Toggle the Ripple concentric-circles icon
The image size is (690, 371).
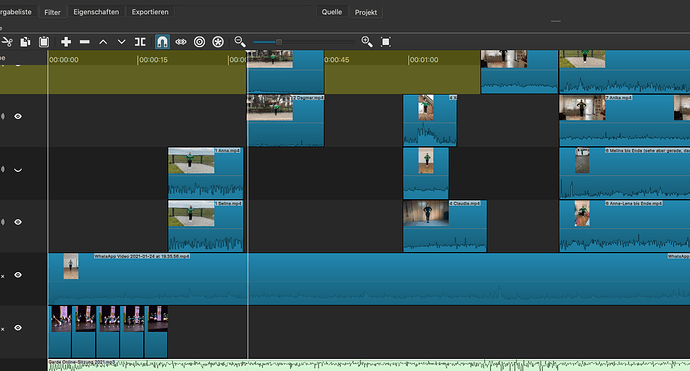click(x=199, y=42)
